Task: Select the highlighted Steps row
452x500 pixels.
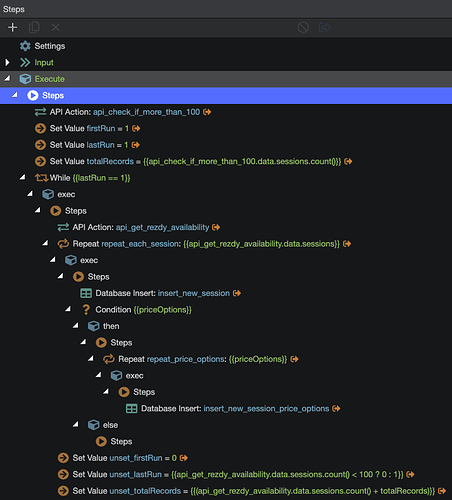Action: [x=226, y=96]
